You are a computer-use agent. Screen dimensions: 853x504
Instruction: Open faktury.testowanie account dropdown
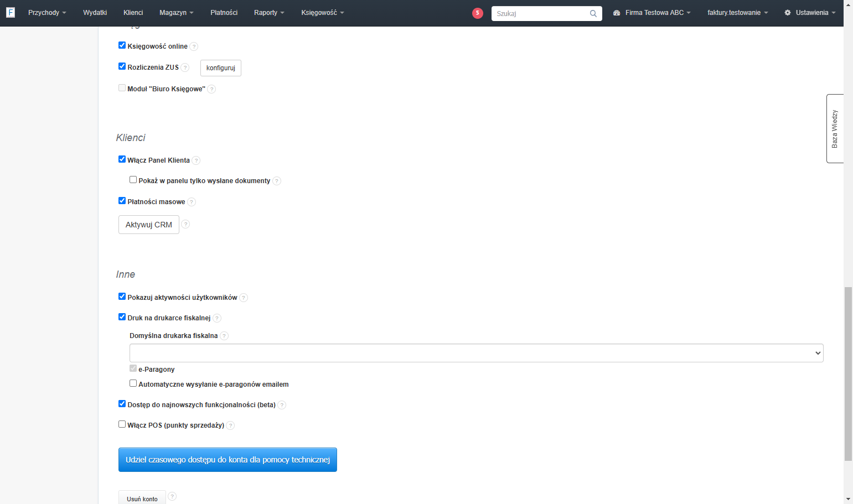tap(737, 13)
